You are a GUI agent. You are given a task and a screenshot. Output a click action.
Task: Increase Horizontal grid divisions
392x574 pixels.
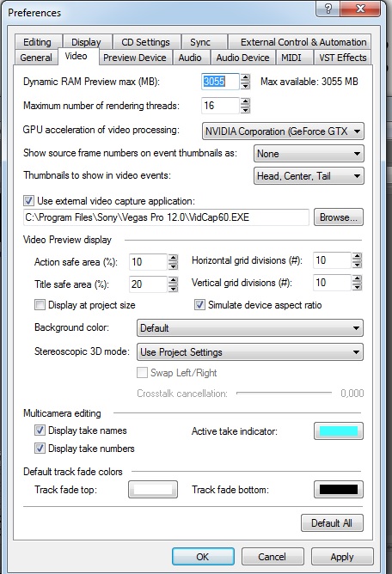click(357, 257)
